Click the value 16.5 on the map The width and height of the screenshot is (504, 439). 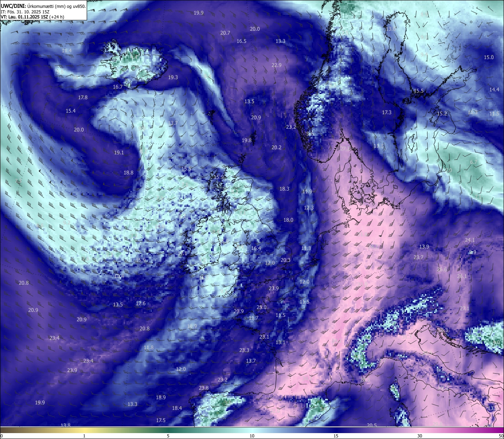(x=241, y=41)
